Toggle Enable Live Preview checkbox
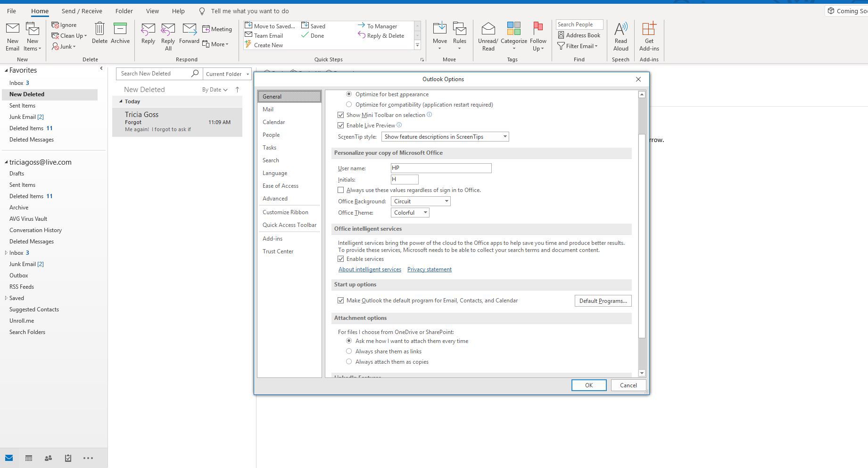868x468 pixels. click(x=340, y=125)
